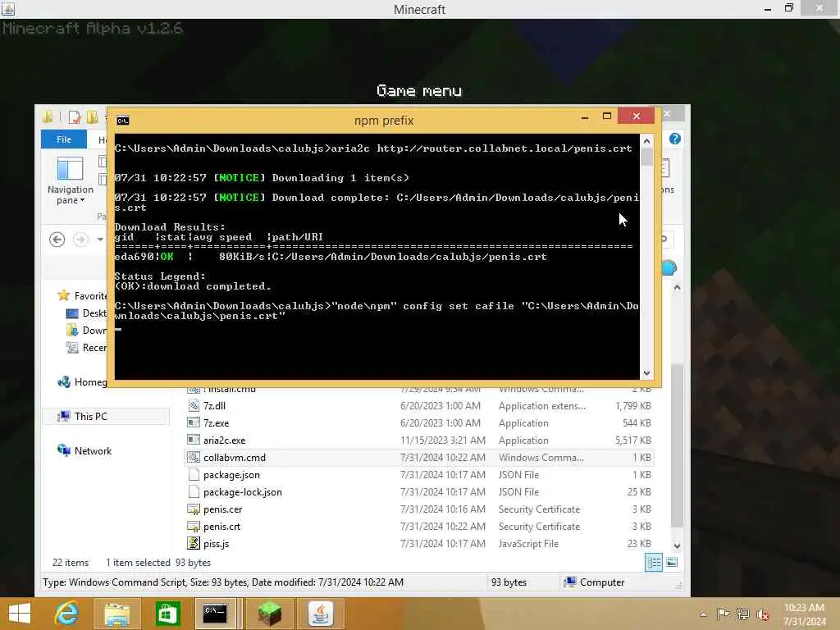The image size is (840, 630).
Task: Open the Windows Start button
Action: tap(20, 614)
